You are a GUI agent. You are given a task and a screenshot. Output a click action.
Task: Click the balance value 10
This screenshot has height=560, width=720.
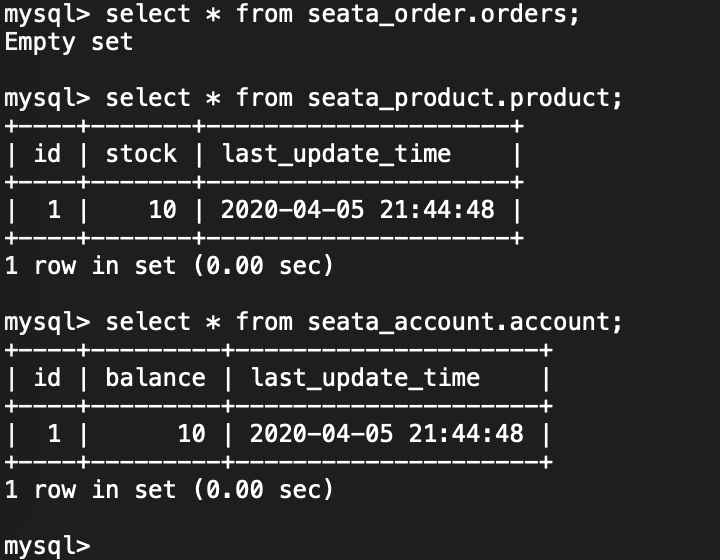[191, 434]
